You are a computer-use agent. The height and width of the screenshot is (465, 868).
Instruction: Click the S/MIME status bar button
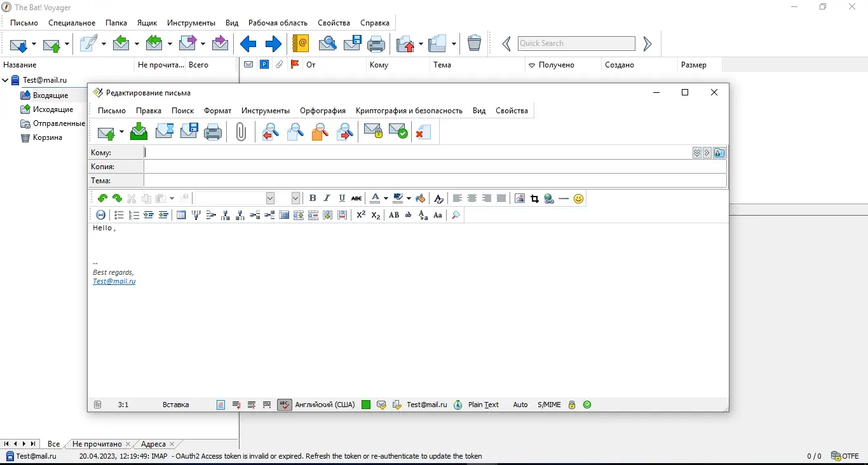coord(549,405)
